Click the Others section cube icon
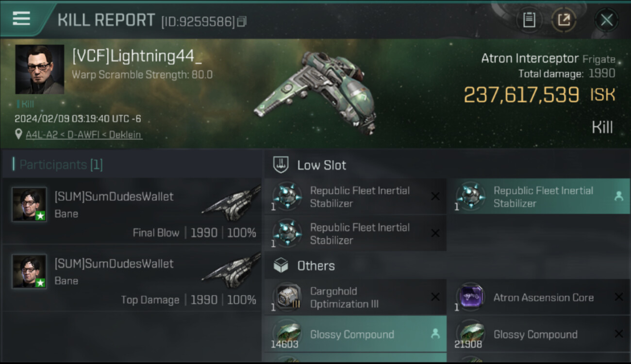 click(282, 265)
